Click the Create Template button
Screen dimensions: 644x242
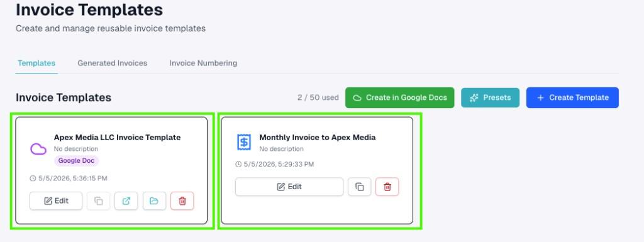[572, 97]
